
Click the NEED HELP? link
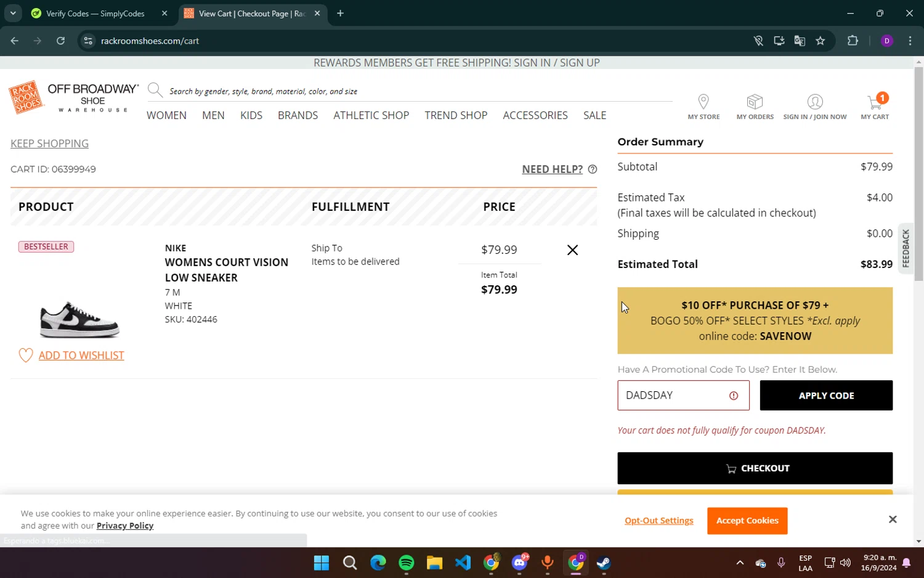[552, 169]
